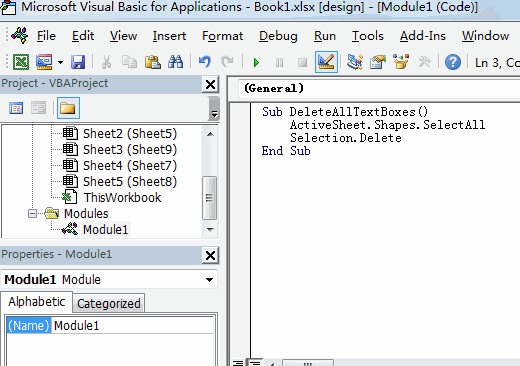Click the View Microsoft Excel toolbar icon

[x=21, y=62]
